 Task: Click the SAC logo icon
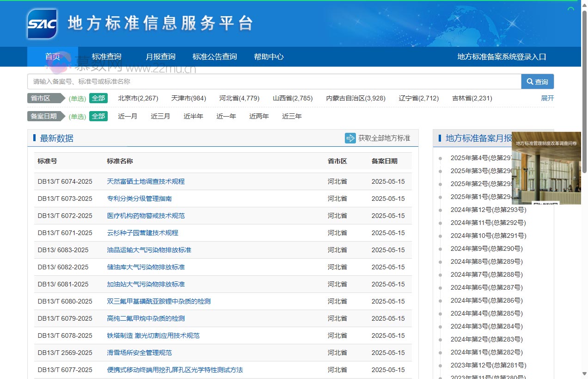point(42,24)
